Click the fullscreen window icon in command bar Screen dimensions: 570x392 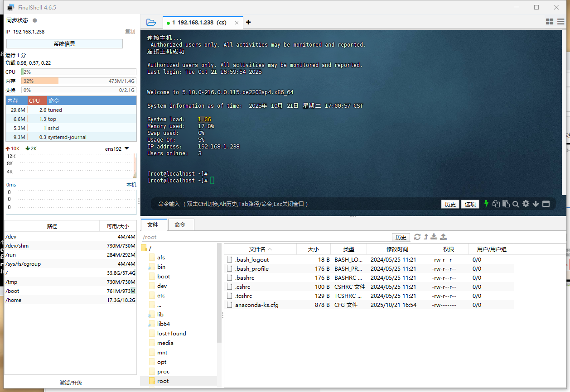[x=546, y=204]
